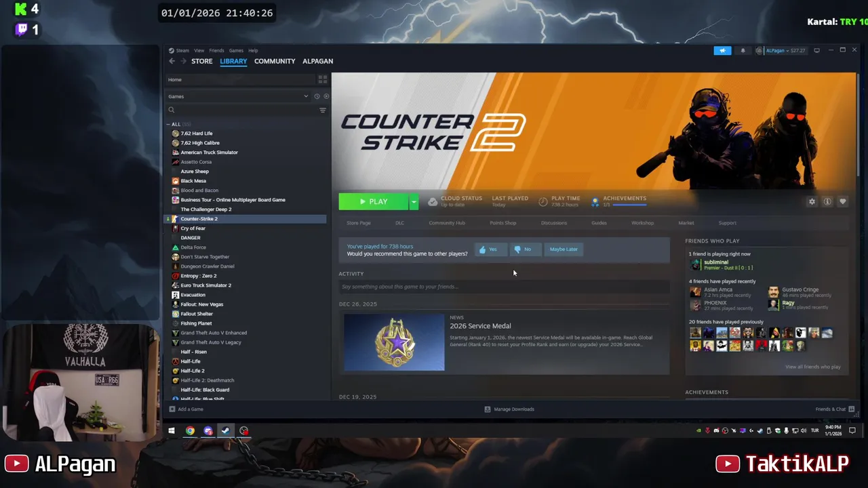Image resolution: width=868 pixels, height=488 pixels.
Task: Select Fallout: New Vegas
Action: coord(202,304)
